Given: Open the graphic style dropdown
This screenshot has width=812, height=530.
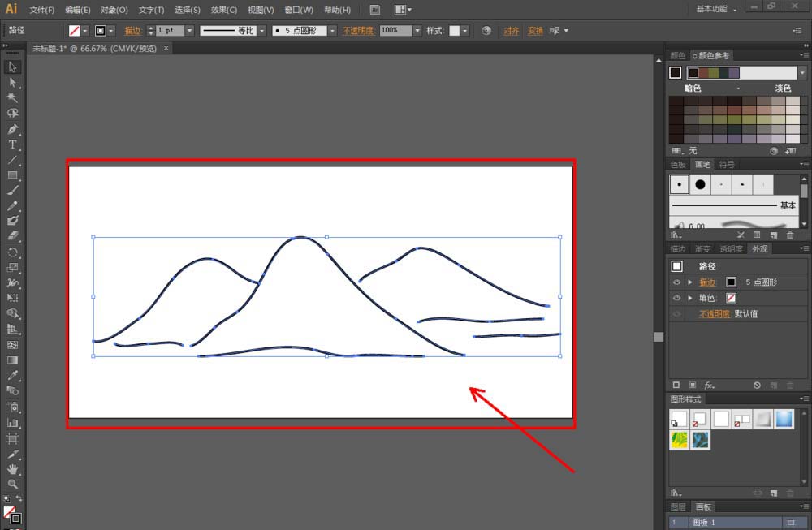Looking at the screenshot, I should (465, 31).
